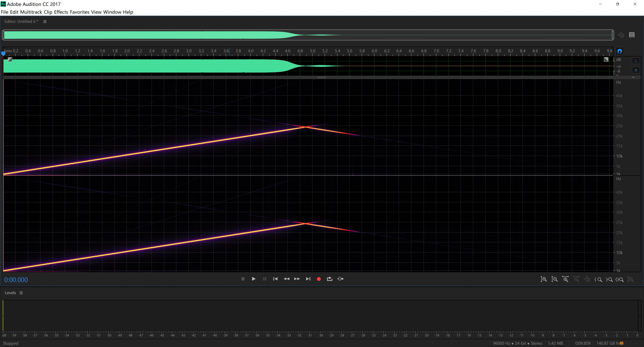Restore down the Adobe Audition window
This screenshot has height=347, width=644.
pyautogui.click(x=617, y=4)
